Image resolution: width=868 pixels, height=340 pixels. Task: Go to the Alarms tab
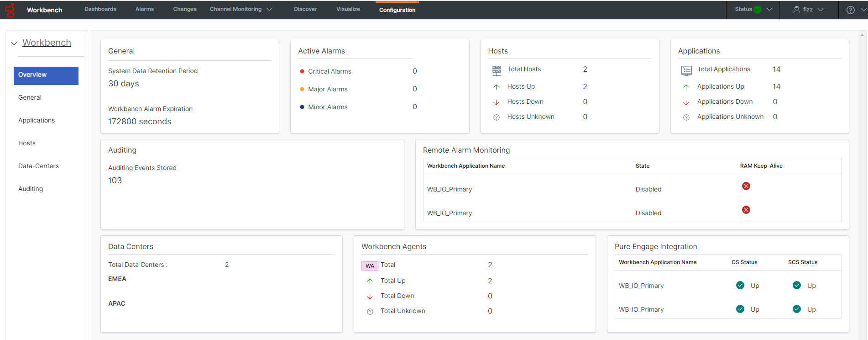coord(145,9)
